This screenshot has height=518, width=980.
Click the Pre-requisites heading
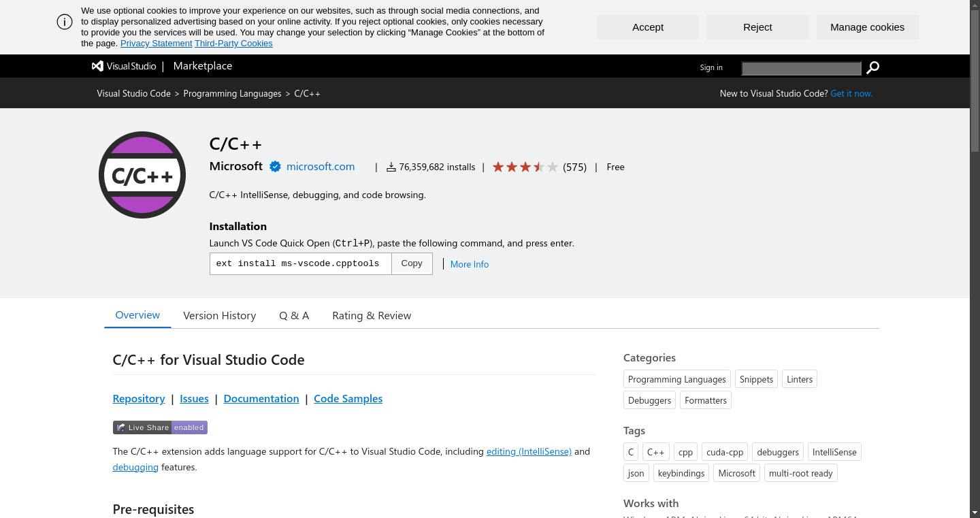pos(153,509)
